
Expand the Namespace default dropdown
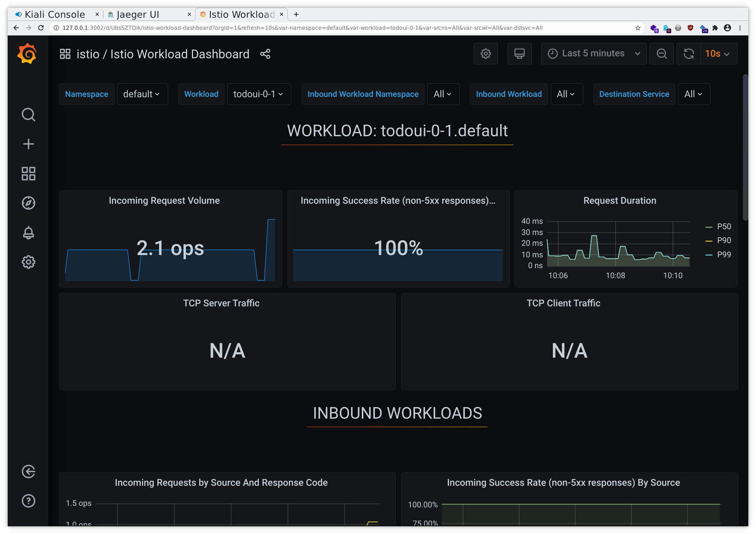[142, 94]
